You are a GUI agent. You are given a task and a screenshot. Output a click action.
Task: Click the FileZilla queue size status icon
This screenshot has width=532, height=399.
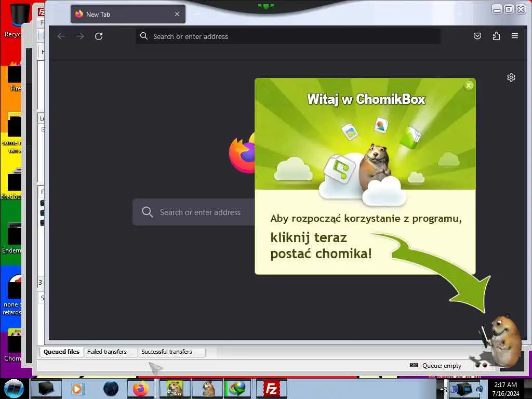pos(414,365)
